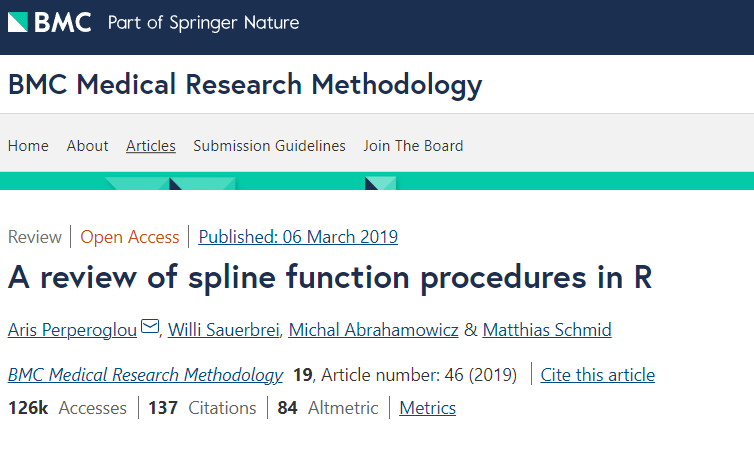Click the email envelope icon after Aris Perperoglou

150,326
